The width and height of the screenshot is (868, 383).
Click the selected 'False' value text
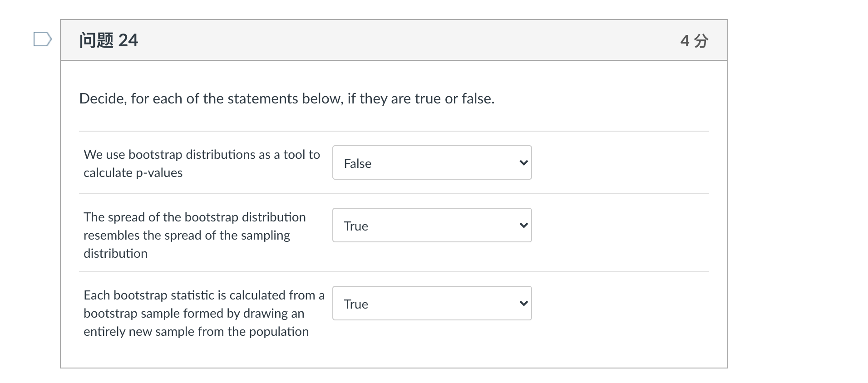(x=358, y=163)
